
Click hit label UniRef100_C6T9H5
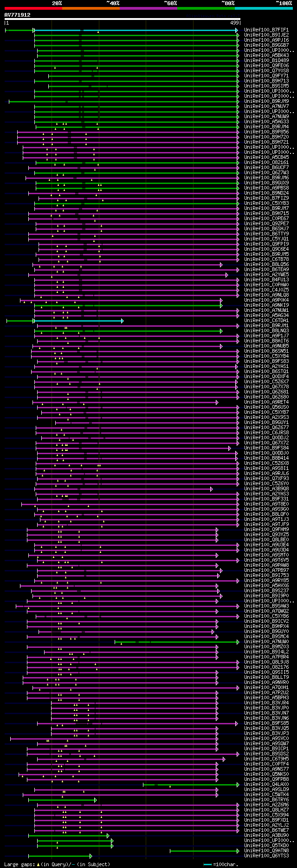point(266,759)
